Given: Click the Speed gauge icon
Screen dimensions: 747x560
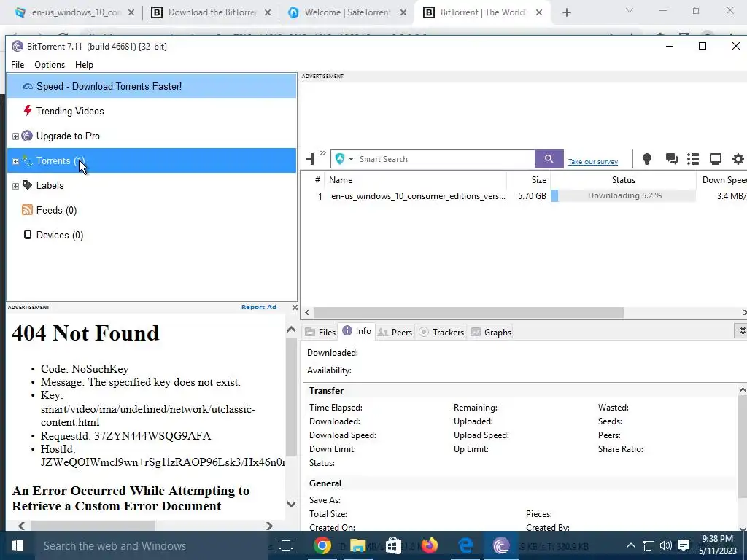Looking at the screenshot, I should [28, 86].
